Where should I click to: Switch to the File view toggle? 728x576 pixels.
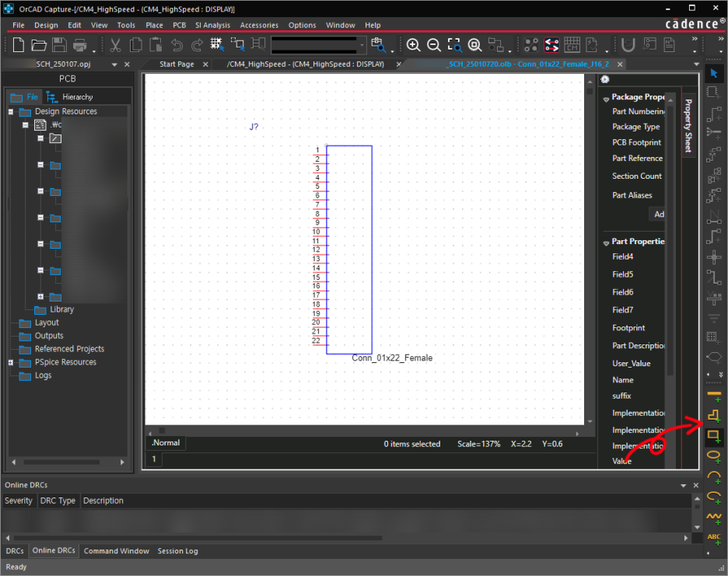(25, 97)
